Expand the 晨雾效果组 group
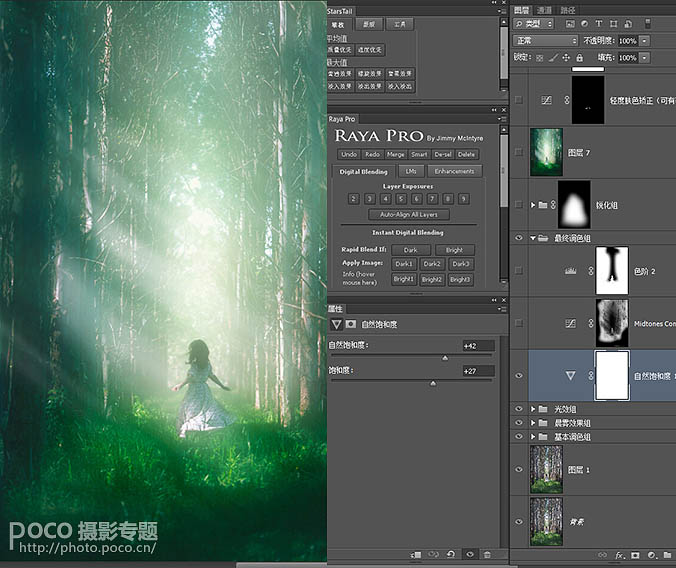Image resolution: width=676 pixels, height=568 pixels. pyautogui.click(x=533, y=423)
